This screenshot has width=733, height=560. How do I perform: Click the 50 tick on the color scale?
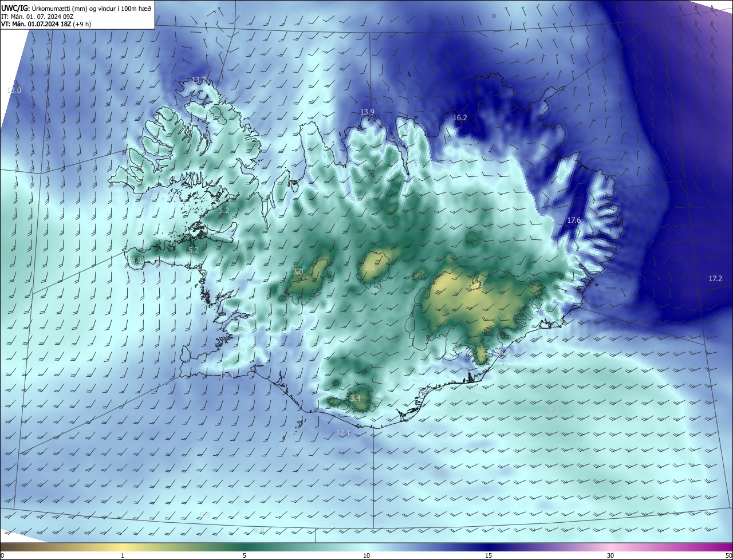[728, 555]
